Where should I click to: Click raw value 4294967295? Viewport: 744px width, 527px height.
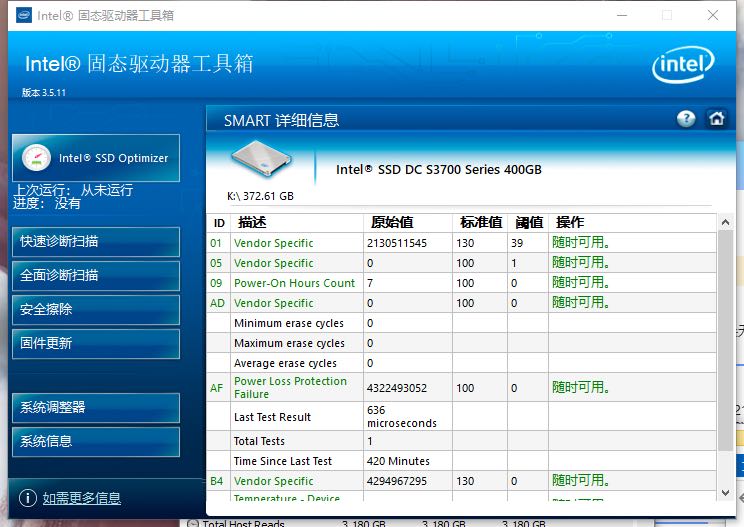point(397,481)
